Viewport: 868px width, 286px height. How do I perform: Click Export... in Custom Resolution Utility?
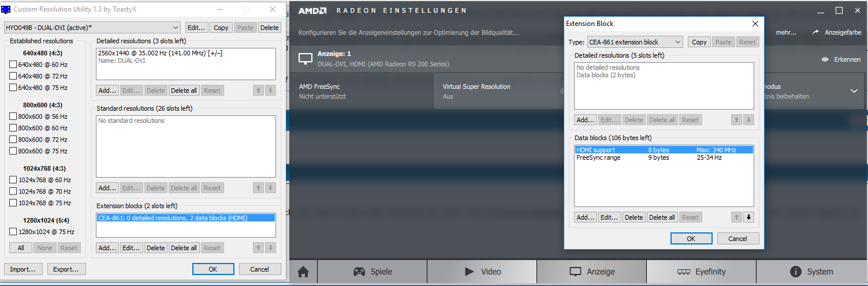[x=66, y=269]
